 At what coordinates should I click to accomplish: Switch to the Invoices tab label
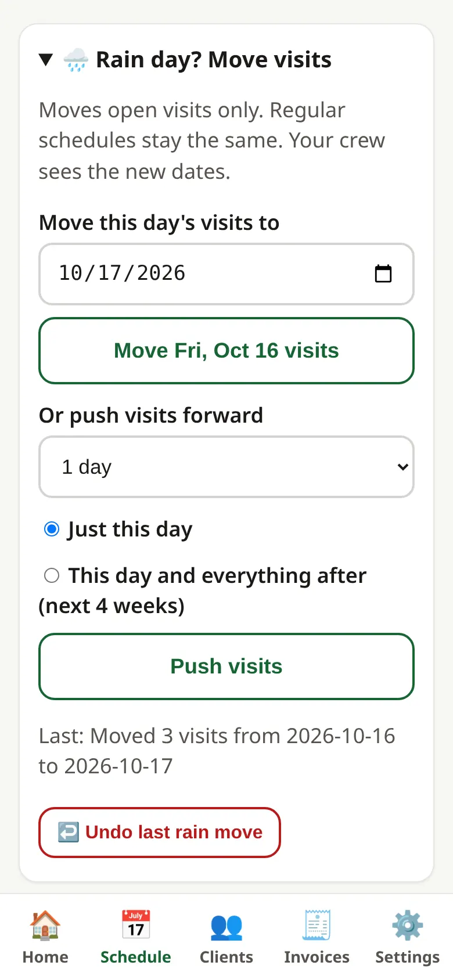(x=317, y=957)
